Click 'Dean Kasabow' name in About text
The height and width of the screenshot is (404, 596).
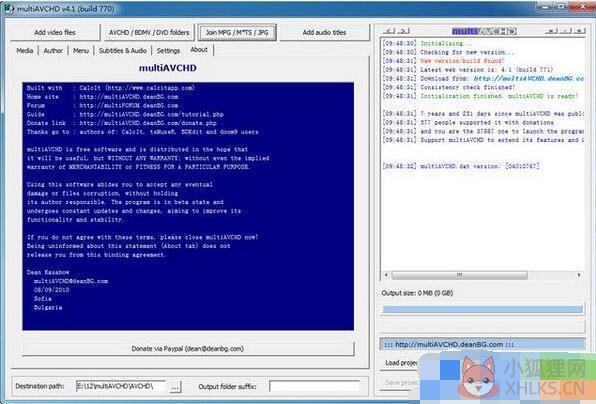[48, 272]
